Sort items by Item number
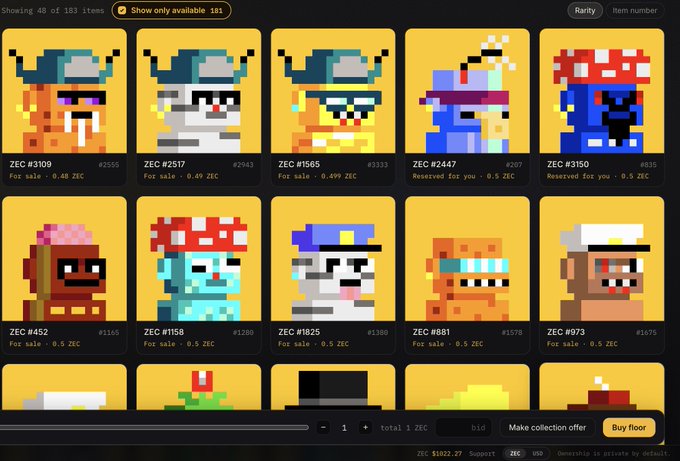This screenshot has width=680, height=461. click(x=634, y=10)
